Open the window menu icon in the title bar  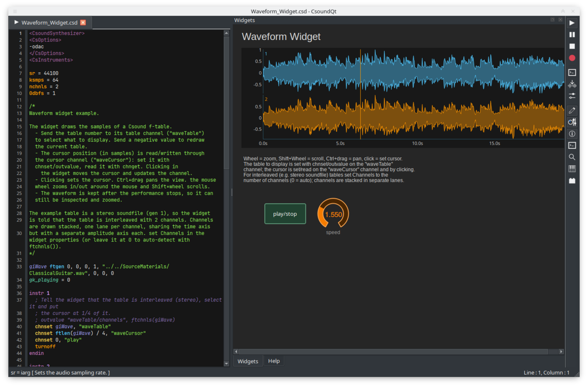tap(15, 11)
